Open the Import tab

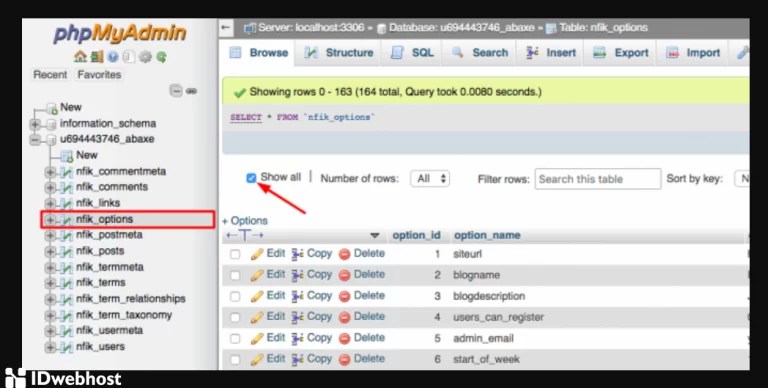(x=693, y=53)
